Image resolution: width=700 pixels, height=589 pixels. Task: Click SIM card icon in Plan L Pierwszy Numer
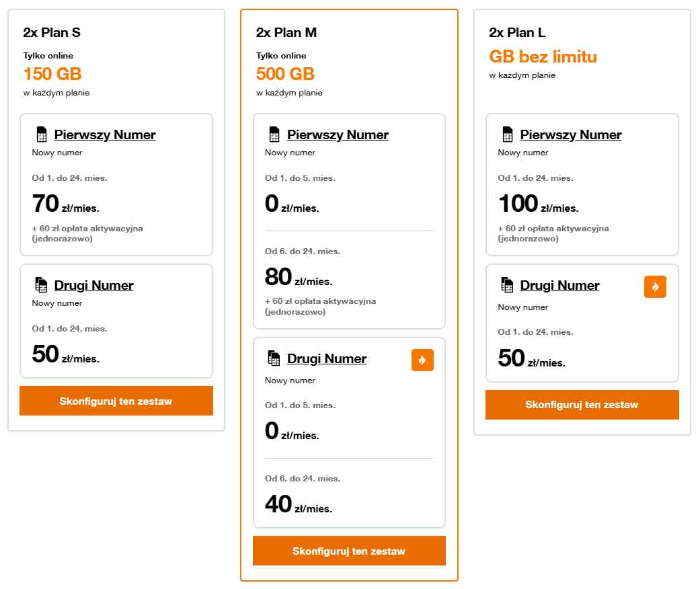point(508,134)
